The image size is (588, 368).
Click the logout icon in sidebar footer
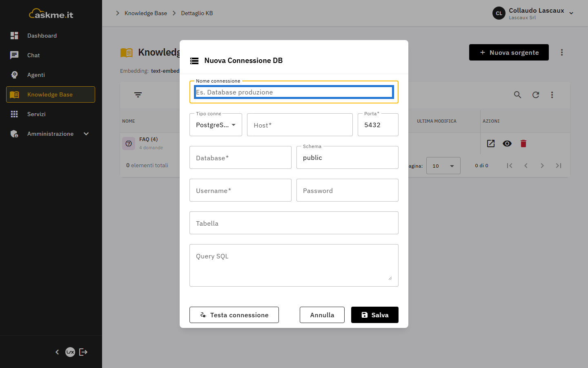pyautogui.click(x=83, y=352)
